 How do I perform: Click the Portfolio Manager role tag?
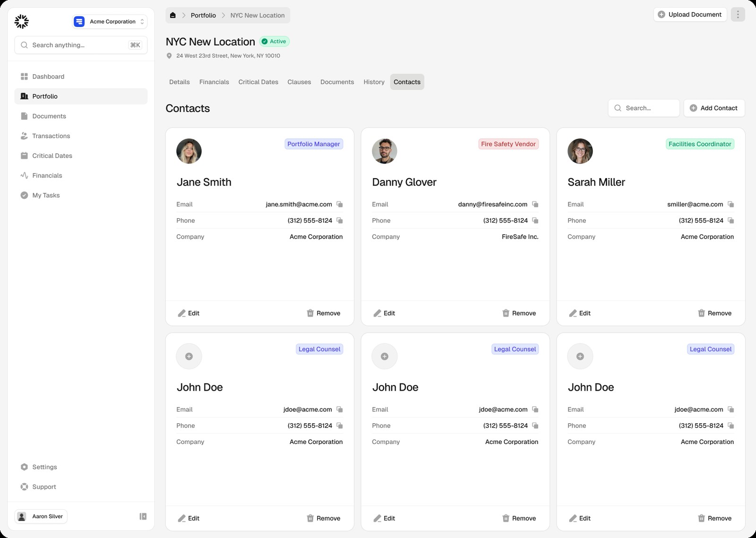pos(314,144)
